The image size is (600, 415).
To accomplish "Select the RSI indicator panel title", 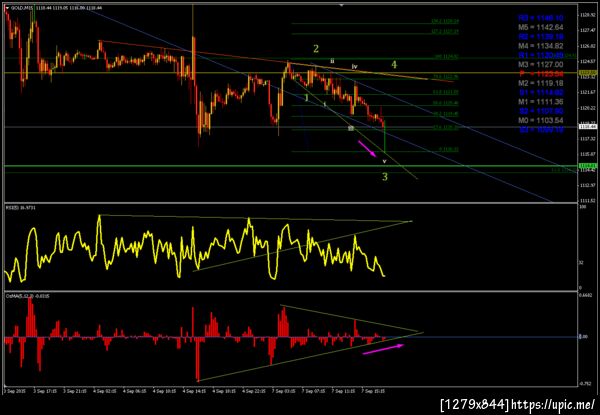I will click(x=21, y=207).
